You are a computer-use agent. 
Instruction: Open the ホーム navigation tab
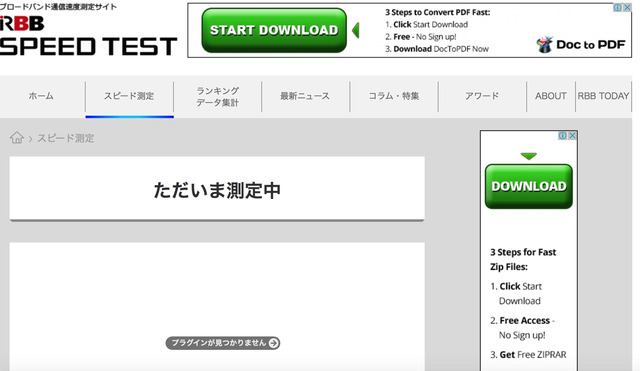pos(41,96)
